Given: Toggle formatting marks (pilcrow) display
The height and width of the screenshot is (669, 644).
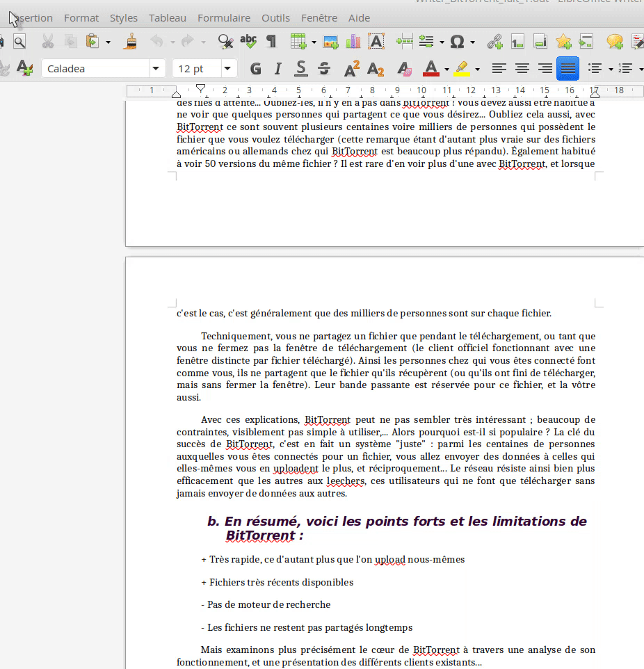Looking at the screenshot, I should pos(271,42).
